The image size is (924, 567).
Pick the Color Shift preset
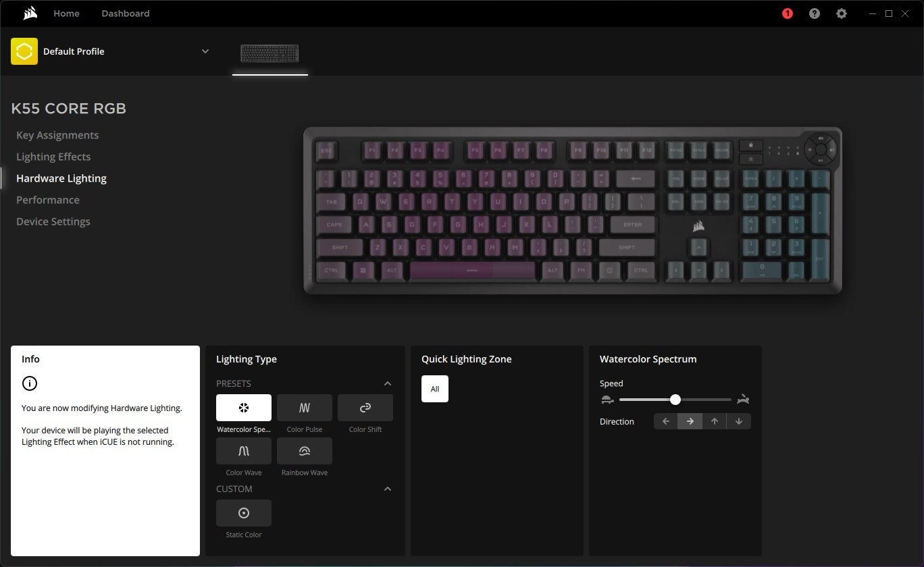pos(365,408)
